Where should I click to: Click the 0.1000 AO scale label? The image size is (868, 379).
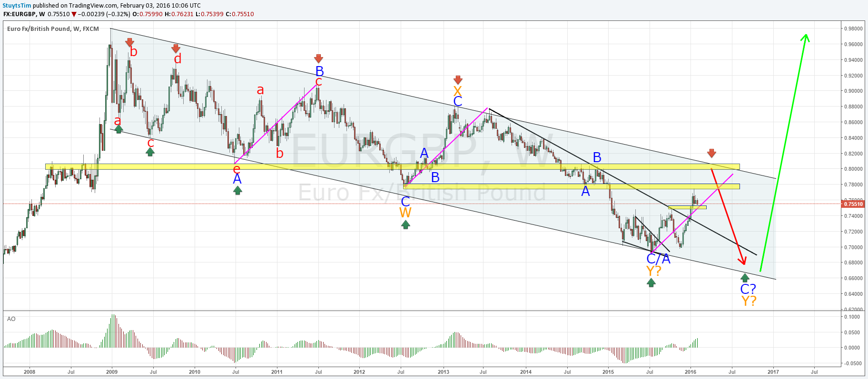click(x=852, y=317)
